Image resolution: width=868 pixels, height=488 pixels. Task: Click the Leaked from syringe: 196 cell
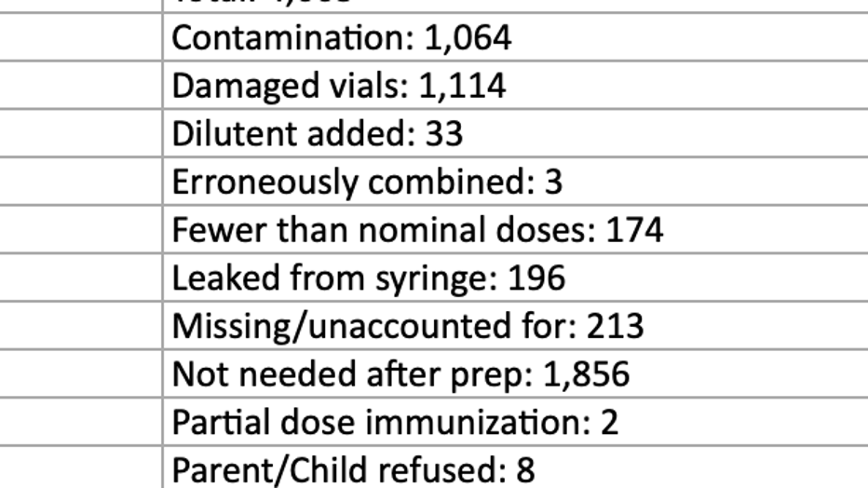coord(515,278)
